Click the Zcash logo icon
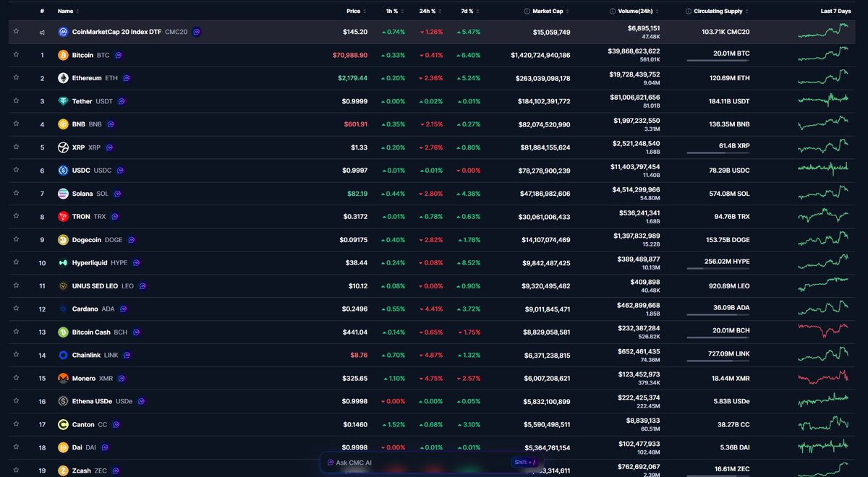 point(63,471)
